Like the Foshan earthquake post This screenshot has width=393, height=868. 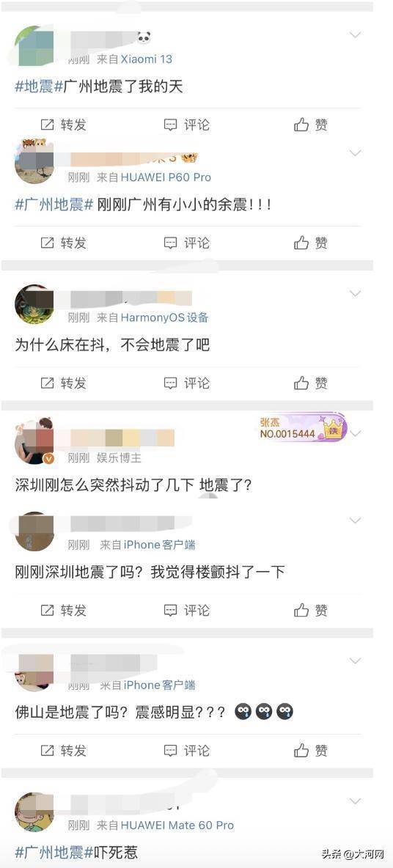(311, 751)
